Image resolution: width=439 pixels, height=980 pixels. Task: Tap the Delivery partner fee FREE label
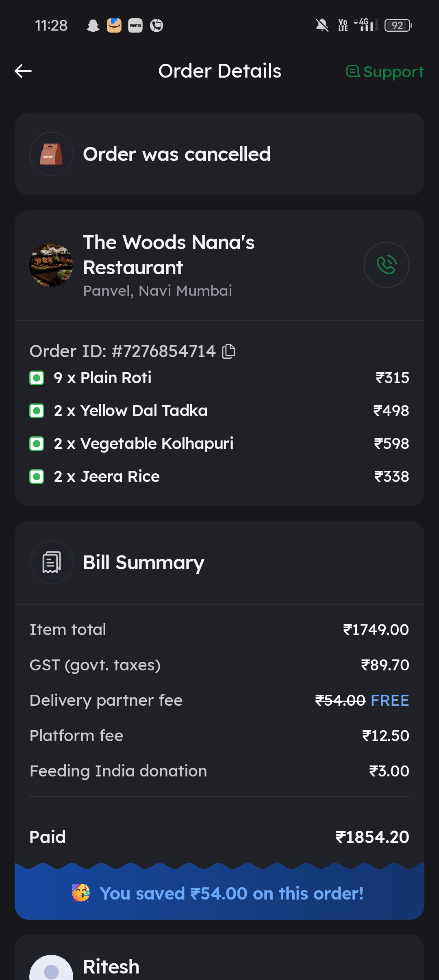(389, 700)
